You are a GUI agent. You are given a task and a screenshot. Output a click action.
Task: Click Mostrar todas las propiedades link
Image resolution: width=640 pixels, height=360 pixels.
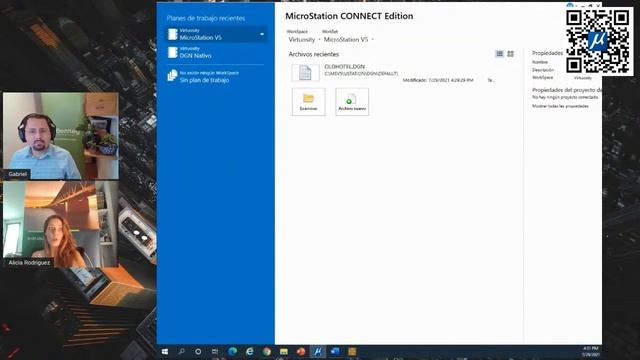pos(560,106)
